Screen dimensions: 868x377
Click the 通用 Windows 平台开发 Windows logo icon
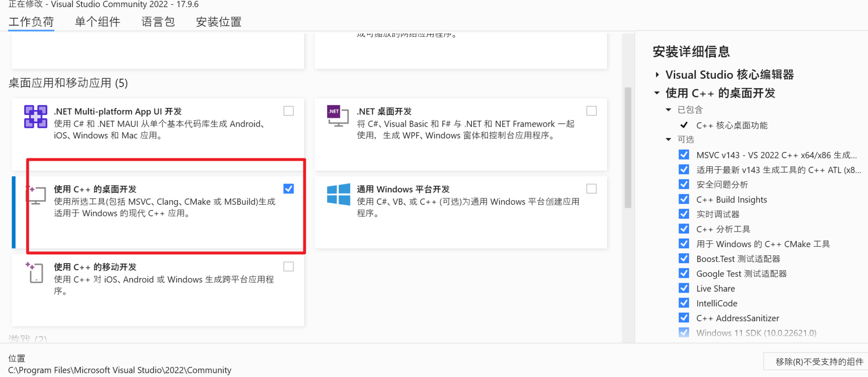tap(338, 195)
